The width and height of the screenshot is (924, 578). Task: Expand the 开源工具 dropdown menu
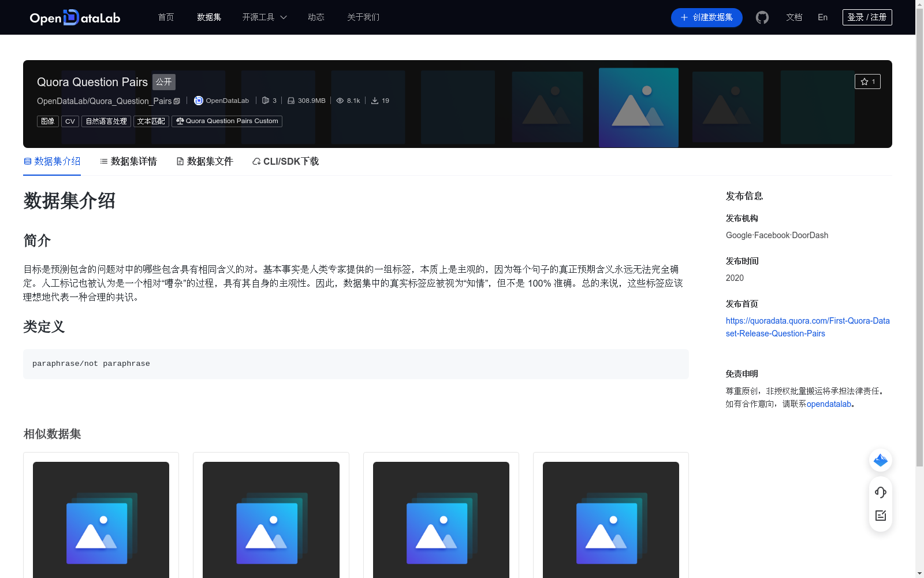pyautogui.click(x=264, y=17)
